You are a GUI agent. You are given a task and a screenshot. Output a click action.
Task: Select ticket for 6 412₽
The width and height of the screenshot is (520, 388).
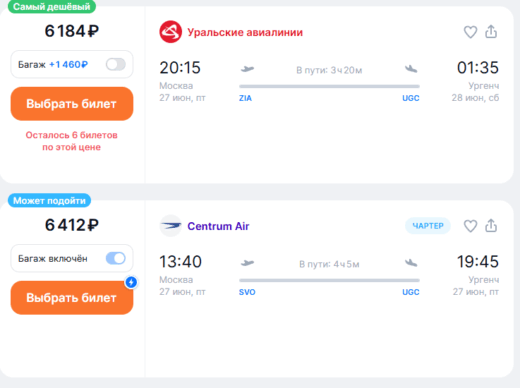point(72,298)
